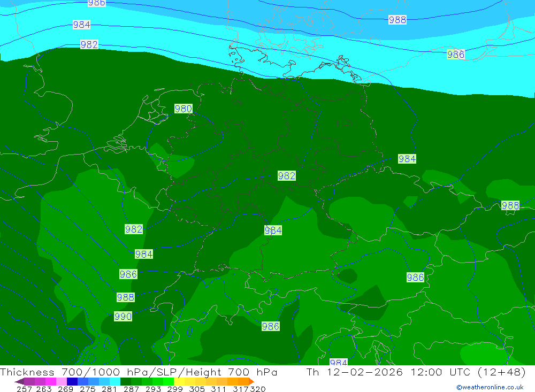
Task: Click the purple arrow at legend start
Action: [x=19, y=381]
